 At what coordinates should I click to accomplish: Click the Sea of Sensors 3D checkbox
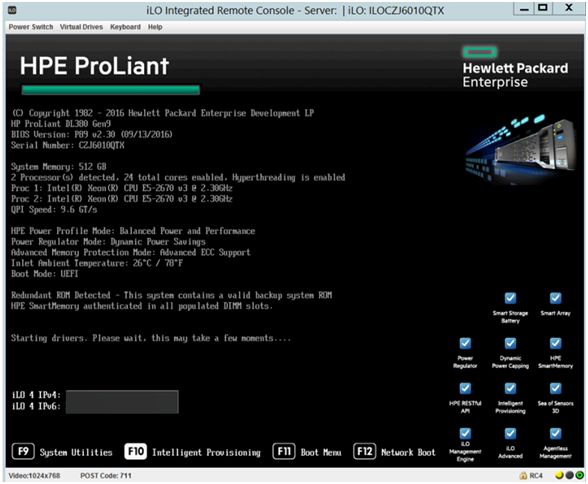pyautogui.click(x=555, y=388)
